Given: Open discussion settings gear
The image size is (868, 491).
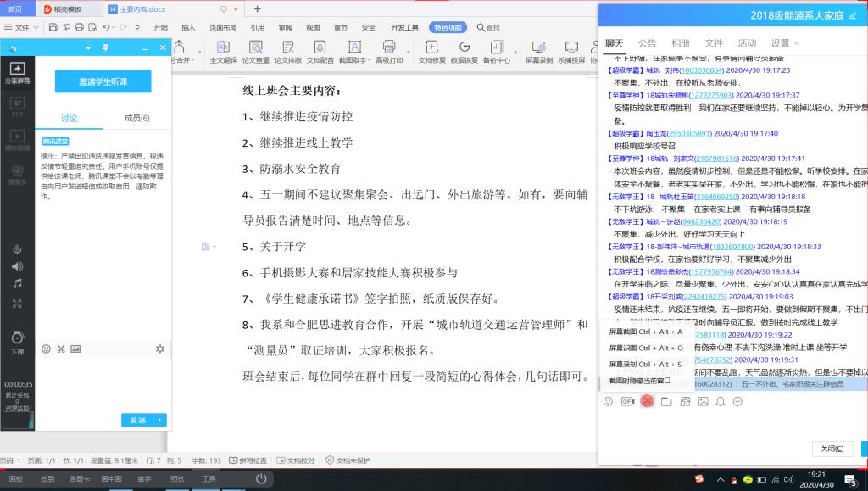Looking at the screenshot, I should [x=160, y=349].
